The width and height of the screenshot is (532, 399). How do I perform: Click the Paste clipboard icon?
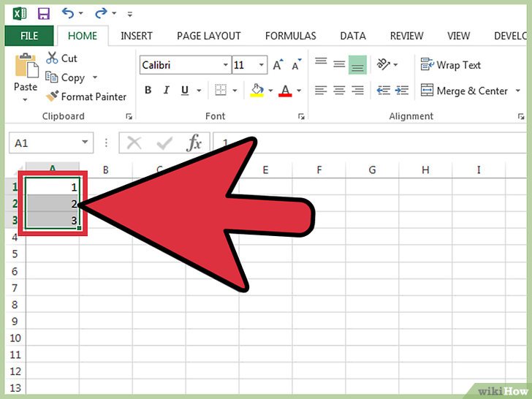pyautogui.click(x=26, y=65)
